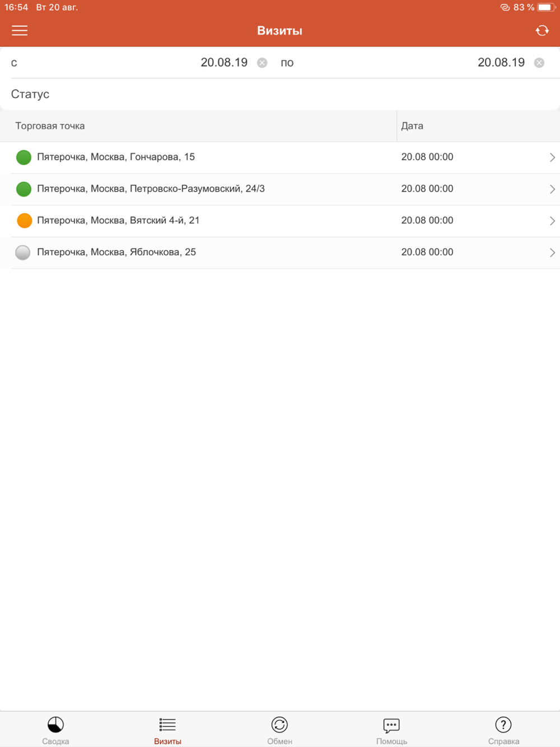Viewport: 560px width, 747px height.
Task: Select green status dot for Гончарова, 15
Action: coord(24,157)
